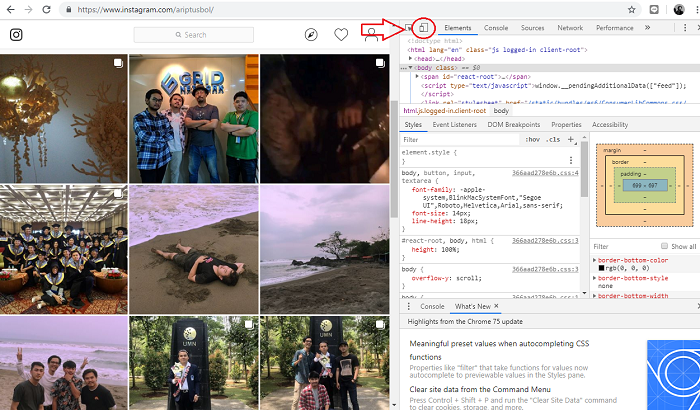
Task: Expand the span react-root node
Action: click(417, 76)
